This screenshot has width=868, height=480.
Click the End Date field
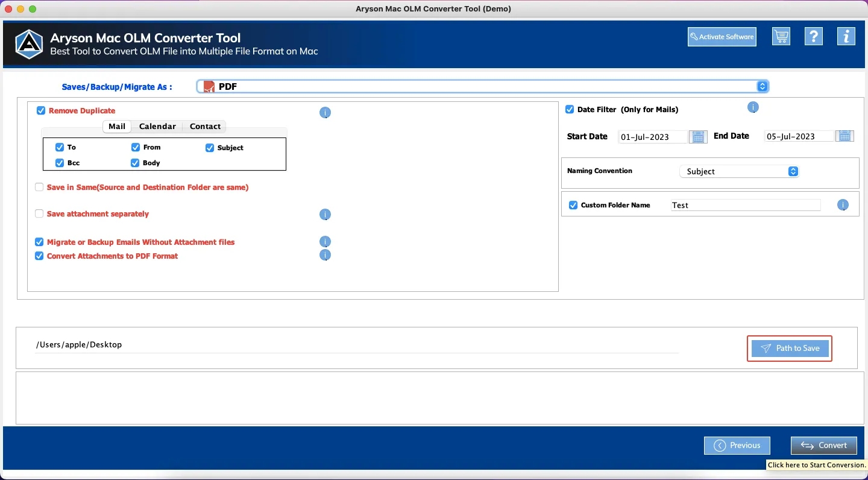point(800,136)
